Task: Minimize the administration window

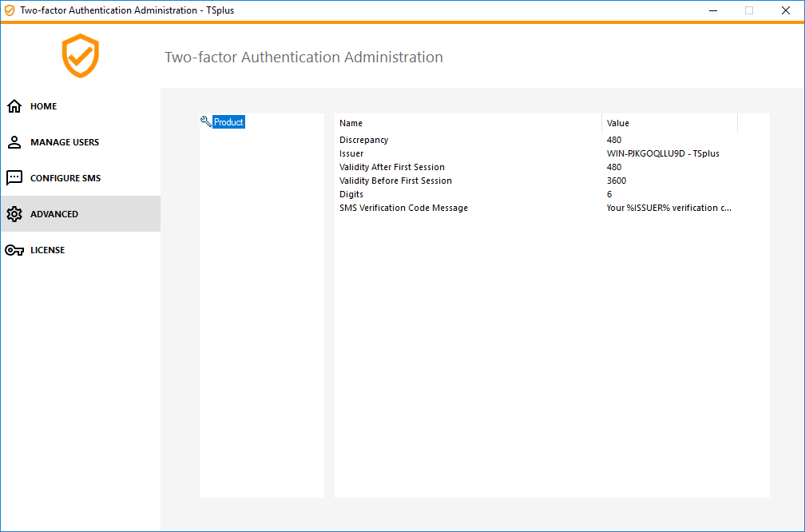Action: (x=712, y=11)
